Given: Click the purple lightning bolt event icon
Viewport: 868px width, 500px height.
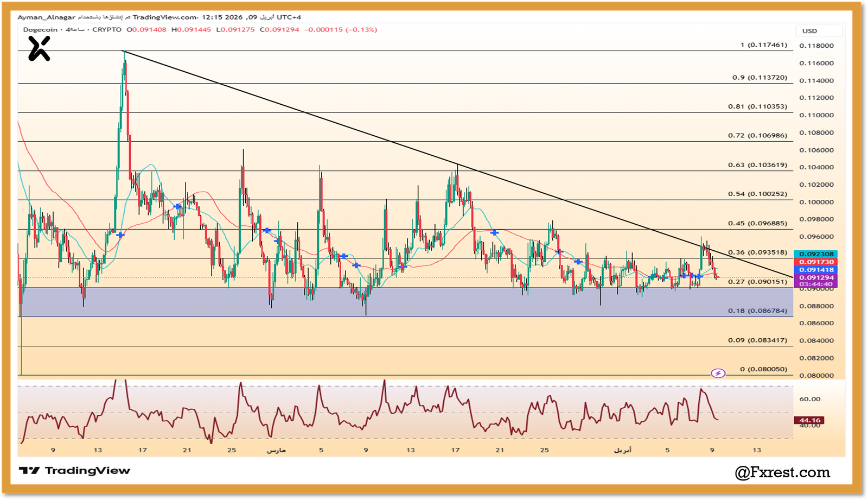Looking at the screenshot, I should point(718,374).
